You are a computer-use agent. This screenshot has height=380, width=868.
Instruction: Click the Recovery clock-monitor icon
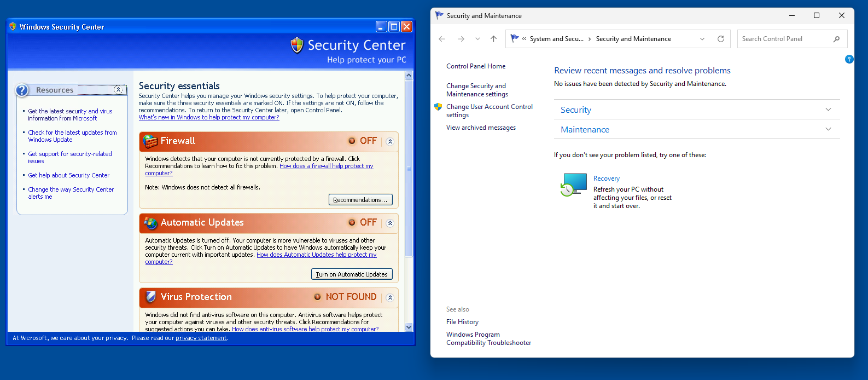click(574, 185)
